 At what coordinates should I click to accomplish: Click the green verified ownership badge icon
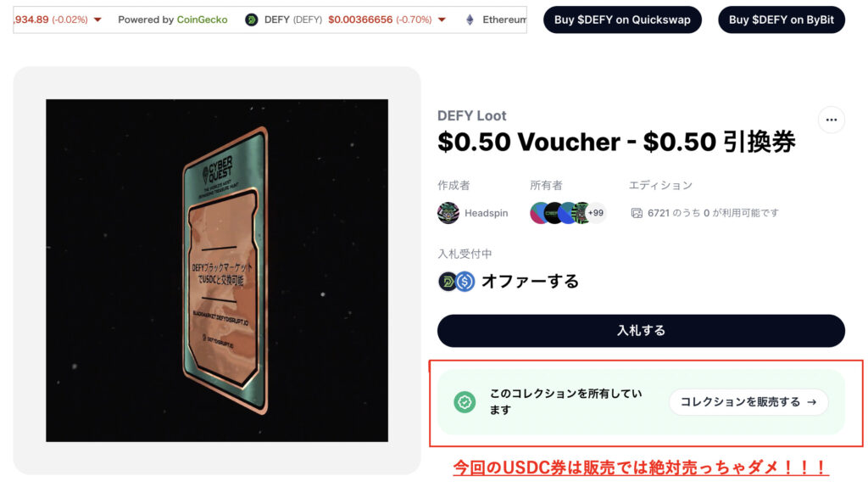[465, 401]
